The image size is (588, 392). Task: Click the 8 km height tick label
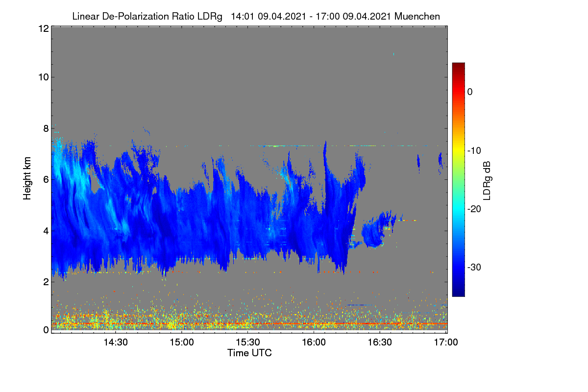click(45, 128)
